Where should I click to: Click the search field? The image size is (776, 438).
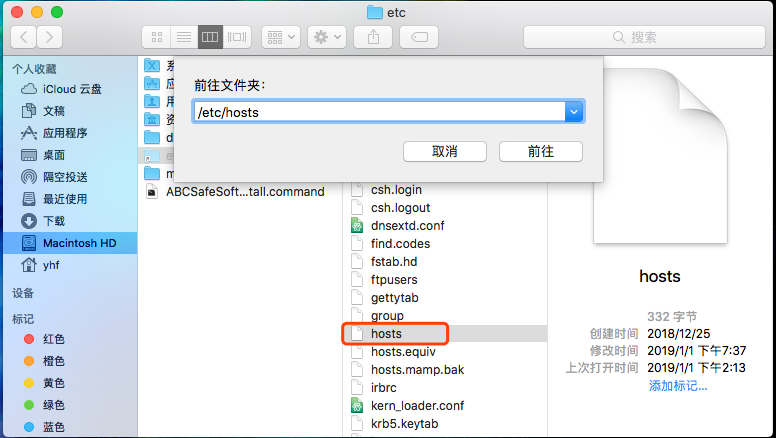tap(644, 37)
